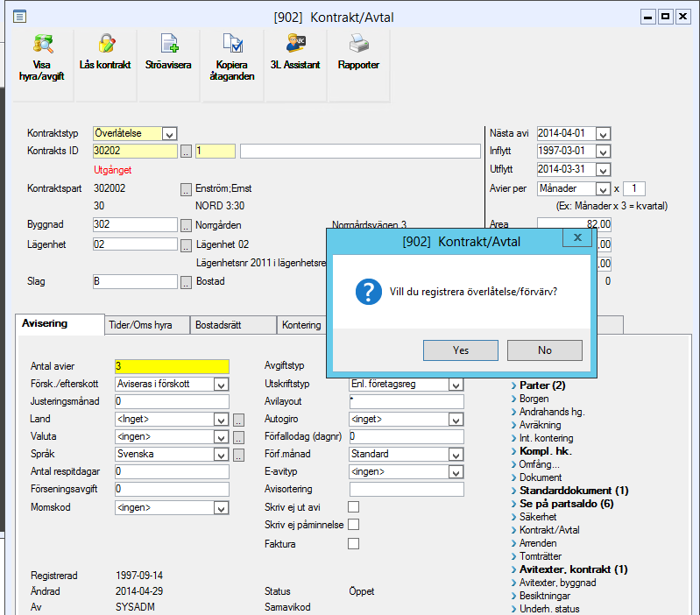Open Rapporter printer icon
This screenshot has width=700, height=615.
coord(359,44)
